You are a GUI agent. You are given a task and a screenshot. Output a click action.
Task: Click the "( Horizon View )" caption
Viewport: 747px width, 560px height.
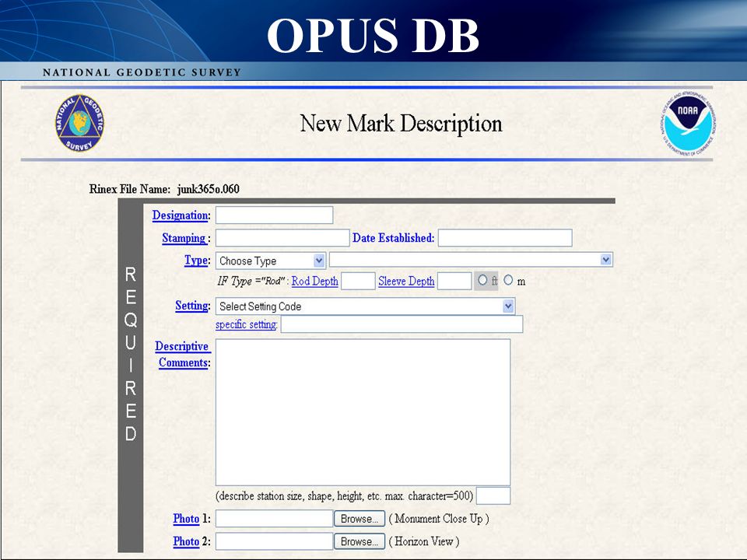coord(424,541)
